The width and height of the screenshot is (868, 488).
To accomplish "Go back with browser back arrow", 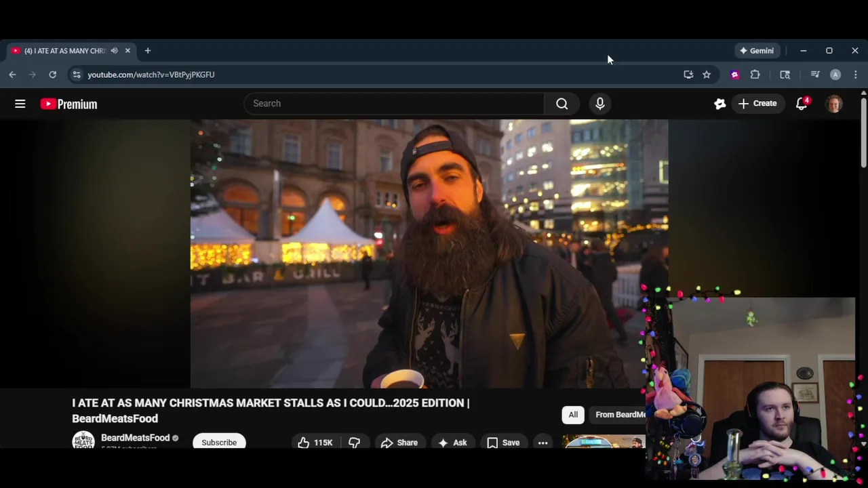I will 12,75.
